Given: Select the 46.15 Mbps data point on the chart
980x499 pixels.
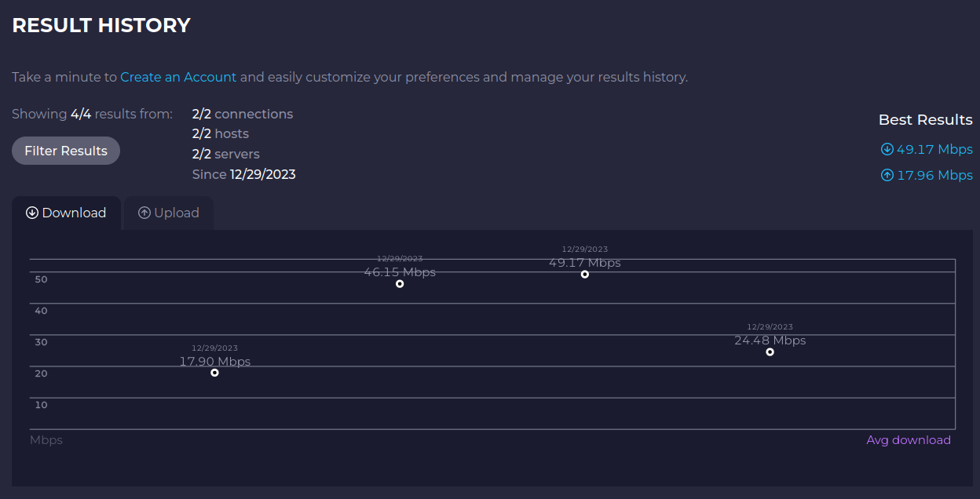Looking at the screenshot, I should (x=400, y=285).
